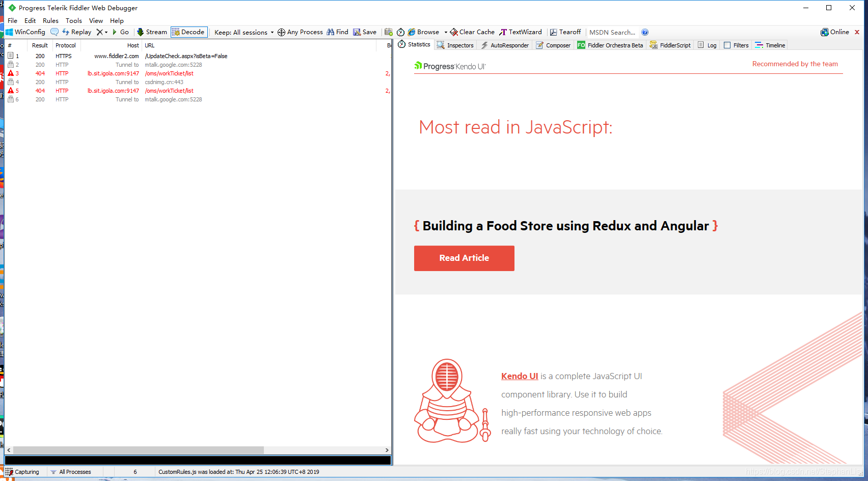Select session 6 tunnel to mtalk.google.com

(x=198, y=99)
